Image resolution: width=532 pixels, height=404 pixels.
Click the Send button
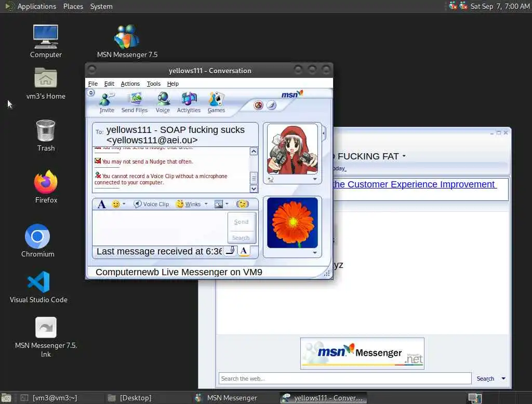point(241,222)
